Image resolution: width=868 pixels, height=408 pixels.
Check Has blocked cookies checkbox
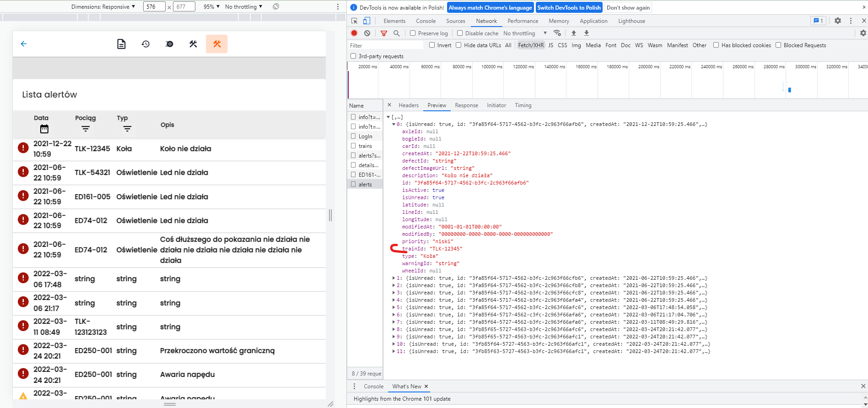tap(716, 45)
